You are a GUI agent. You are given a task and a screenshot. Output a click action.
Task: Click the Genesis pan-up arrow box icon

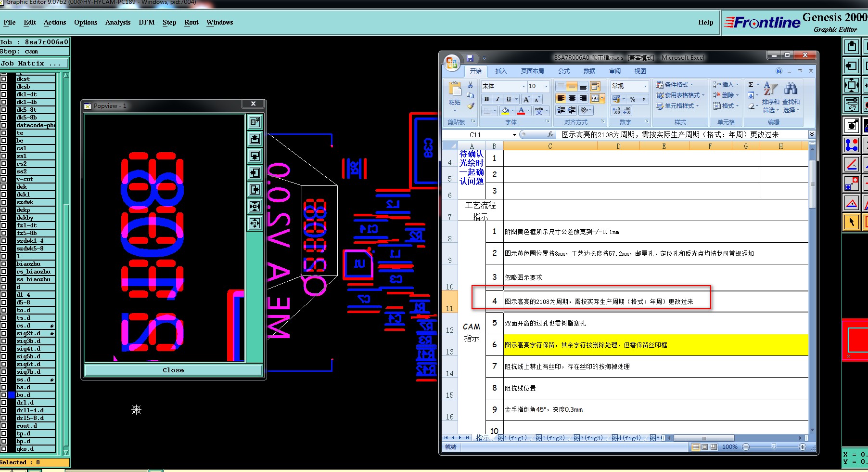(852, 47)
